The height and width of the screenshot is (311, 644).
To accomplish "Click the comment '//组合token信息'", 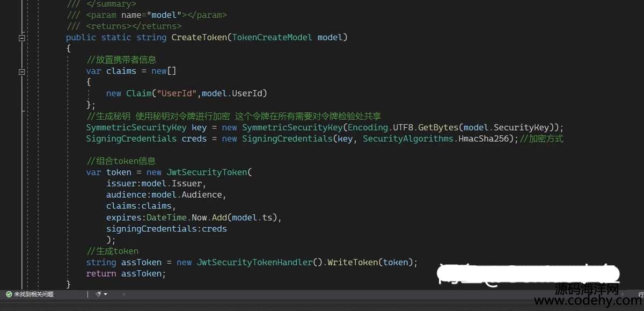I will point(121,161).
